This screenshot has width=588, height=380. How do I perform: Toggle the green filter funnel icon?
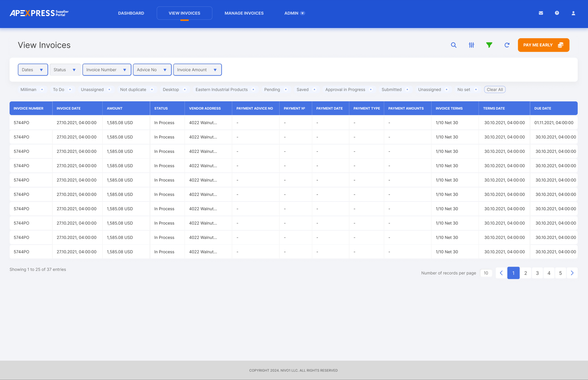pyautogui.click(x=489, y=45)
